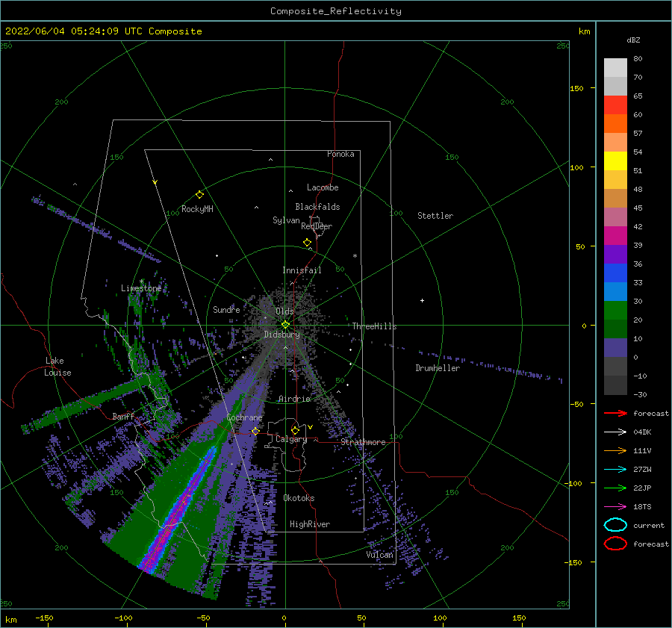
Task: Pick the purple swatch in dBZ legend
Action: 615,254
